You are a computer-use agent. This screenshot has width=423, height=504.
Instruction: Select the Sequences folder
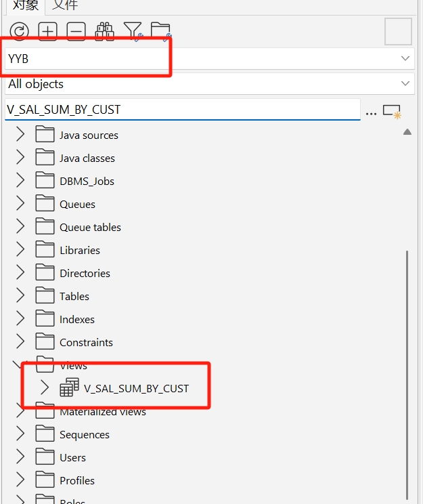(x=84, y=434)
